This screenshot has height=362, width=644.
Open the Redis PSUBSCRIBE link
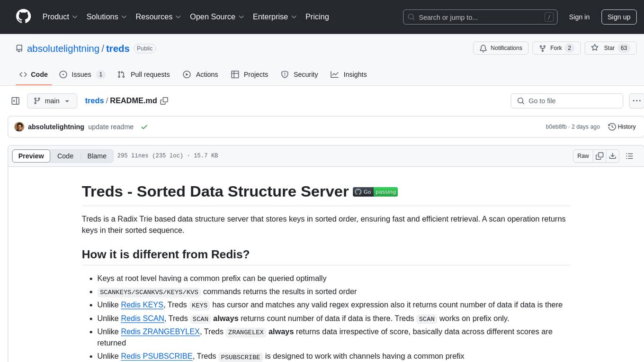coord(157,356)
